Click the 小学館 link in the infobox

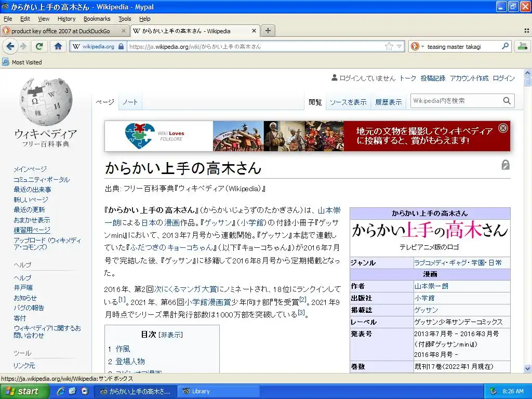(x=424, y=298)
